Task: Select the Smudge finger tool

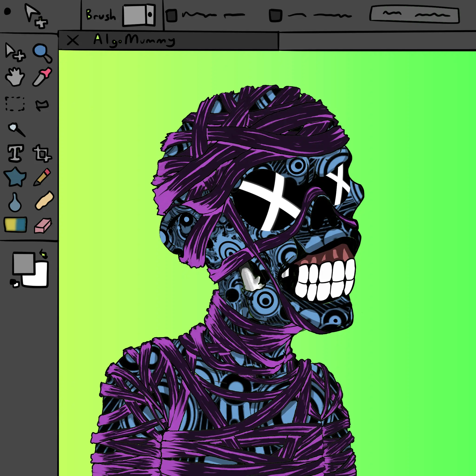Action: tap(44, 201)
